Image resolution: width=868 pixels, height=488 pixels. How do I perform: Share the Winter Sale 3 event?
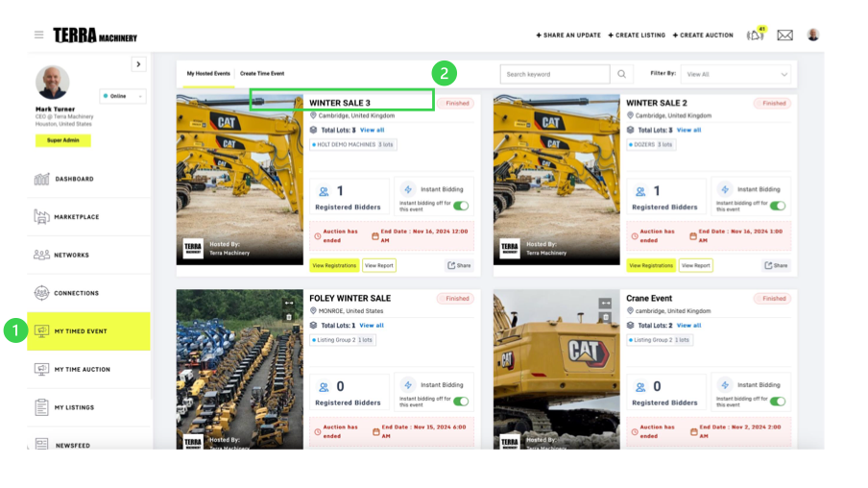tap(460, 265)
